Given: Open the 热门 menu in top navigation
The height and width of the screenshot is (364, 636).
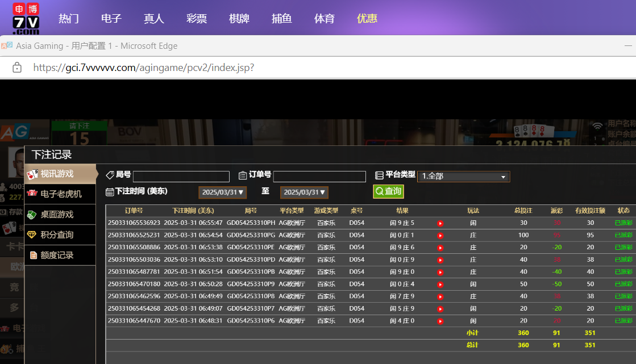Looking at the screenshot, I should coord(69,18).
